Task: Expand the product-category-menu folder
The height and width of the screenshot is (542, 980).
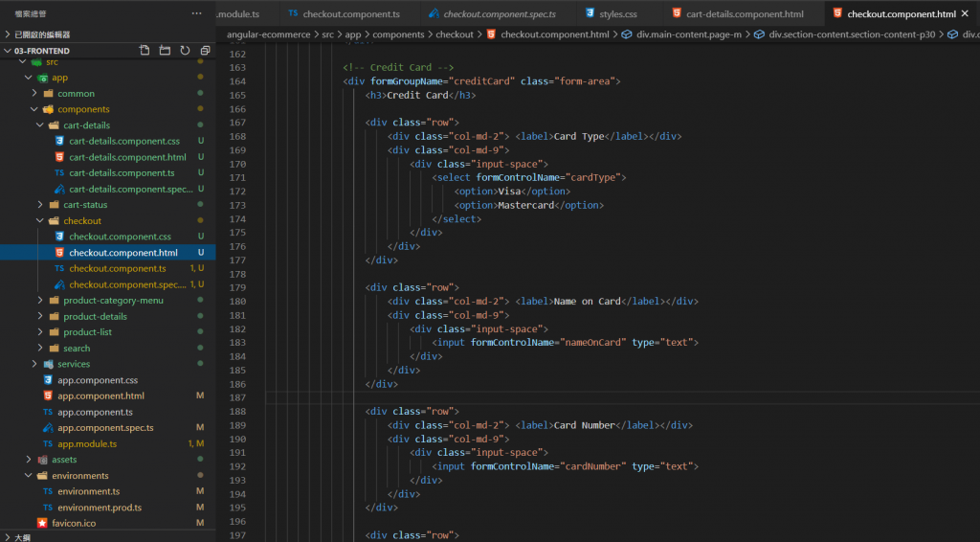Action: 40,300
